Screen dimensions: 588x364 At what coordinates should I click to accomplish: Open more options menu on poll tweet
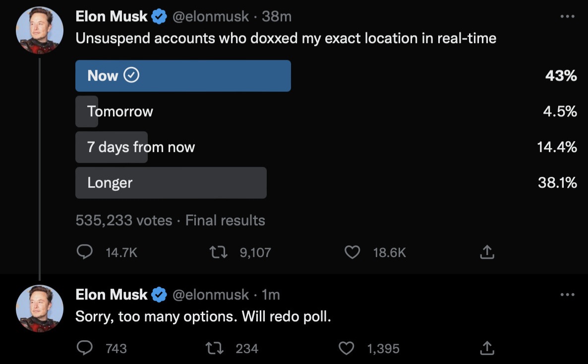pyautogui.click(x=567, y=16)
